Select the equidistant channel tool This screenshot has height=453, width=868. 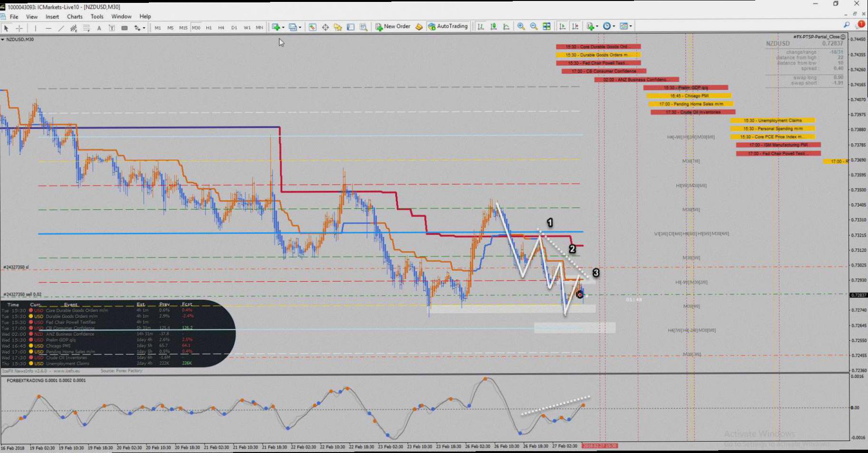point(74,28)
